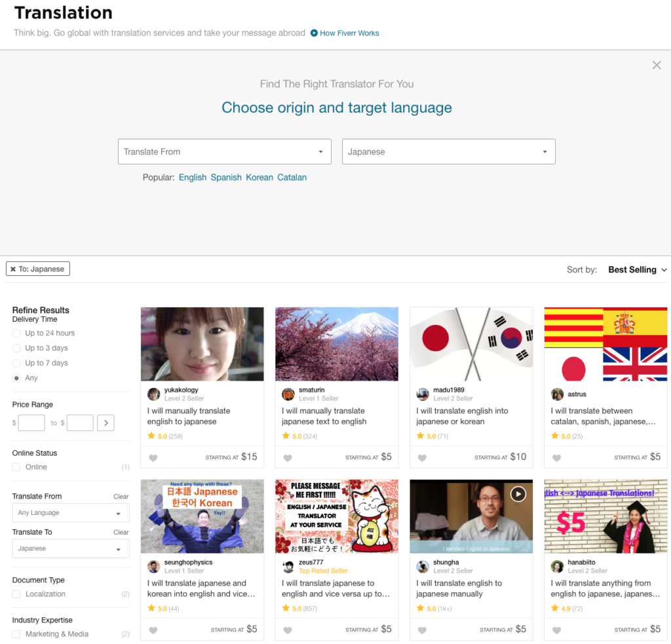Open the main 'Translate From' dropdown
Viewport: 671px width, 644px height.
click(225, 151)
